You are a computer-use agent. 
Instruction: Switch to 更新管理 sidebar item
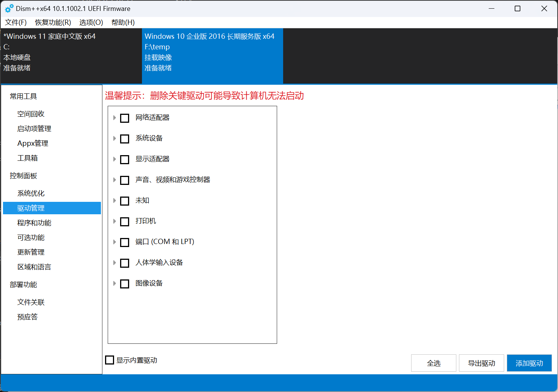pos(31,252)
